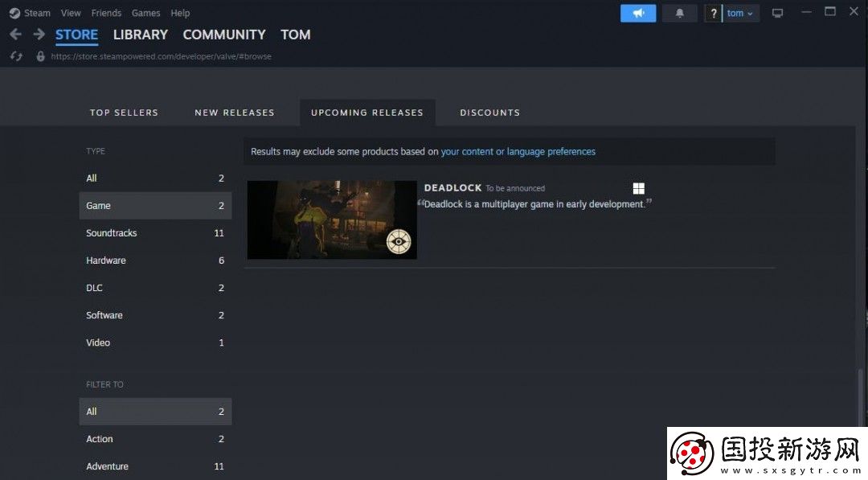Go to the STORE section
Viewport: 868px width, 480px height.
coord(76,35)
